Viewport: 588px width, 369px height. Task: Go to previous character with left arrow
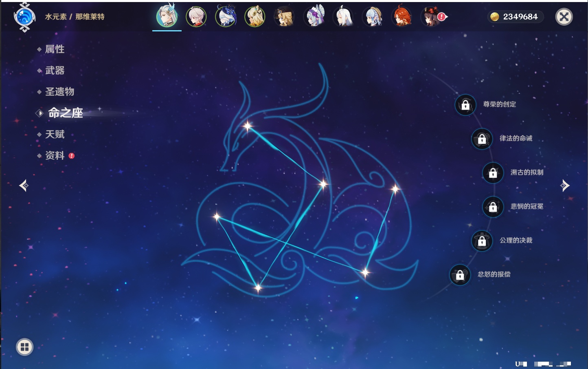click(24, 186)
